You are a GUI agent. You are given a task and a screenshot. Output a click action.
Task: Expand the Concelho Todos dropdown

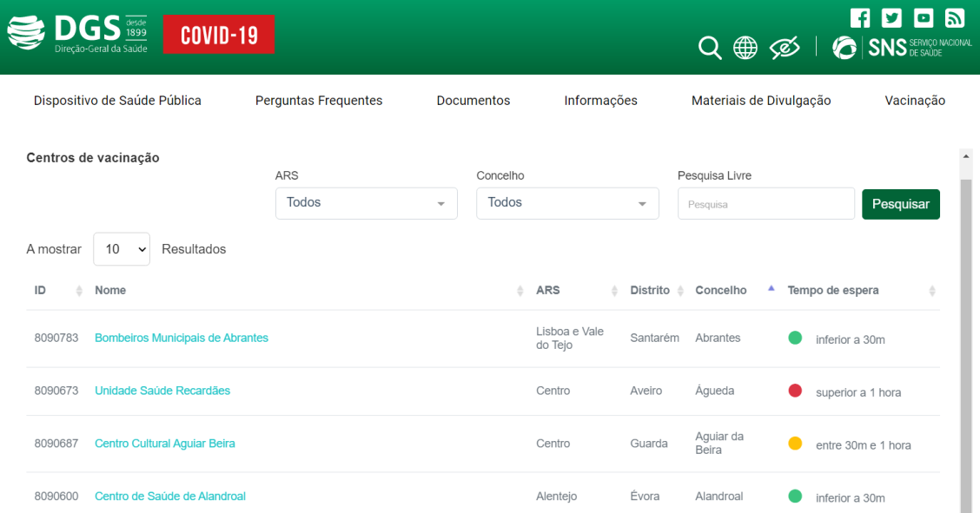coord(567,203)
